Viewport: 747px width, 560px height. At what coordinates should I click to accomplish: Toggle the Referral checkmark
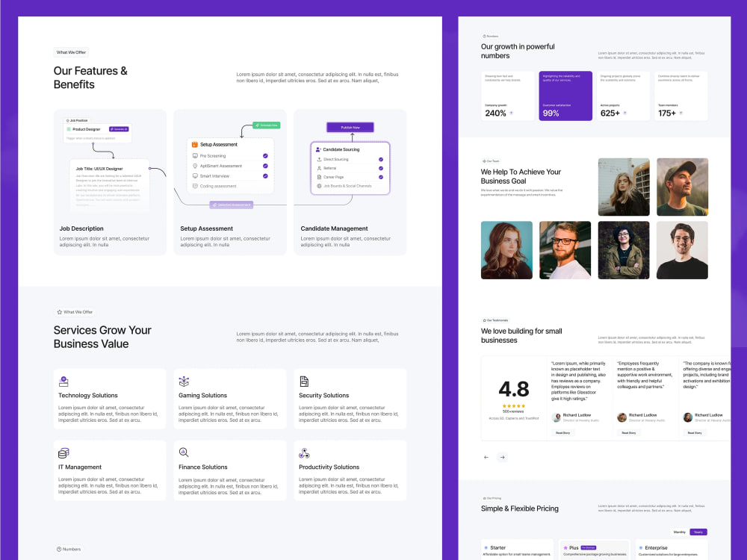[381, 168]
